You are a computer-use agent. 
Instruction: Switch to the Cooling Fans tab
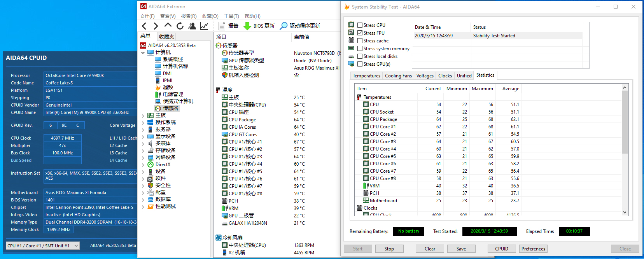(x=398, y=76)
